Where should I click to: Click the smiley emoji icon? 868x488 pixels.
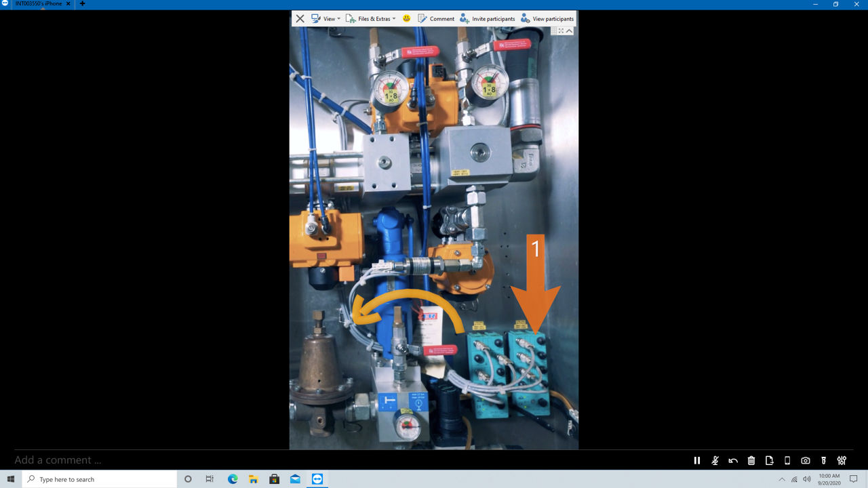(x=407, y=19)
